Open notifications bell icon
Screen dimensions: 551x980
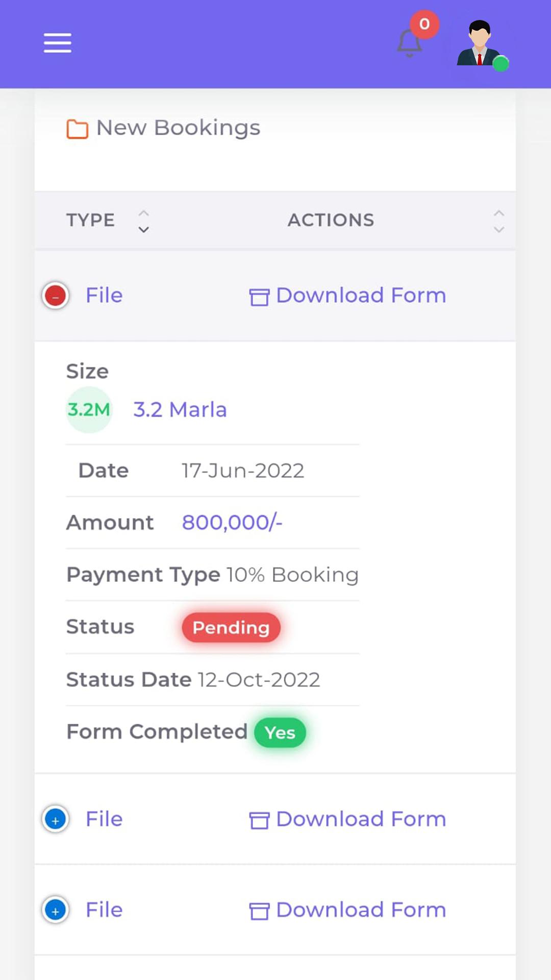(409, 43)
